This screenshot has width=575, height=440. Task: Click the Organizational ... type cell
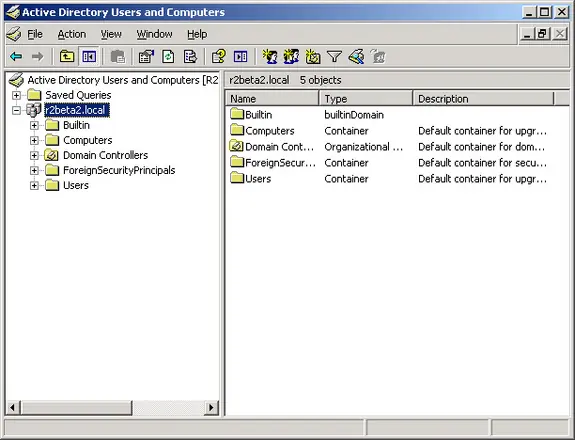coord(363,147)
